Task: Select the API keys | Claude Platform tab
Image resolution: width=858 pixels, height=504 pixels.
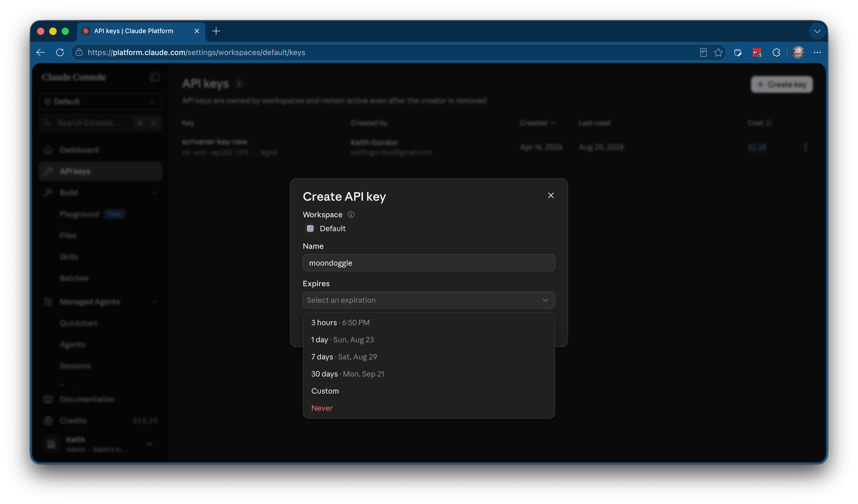Action: [x=141, y=31]
